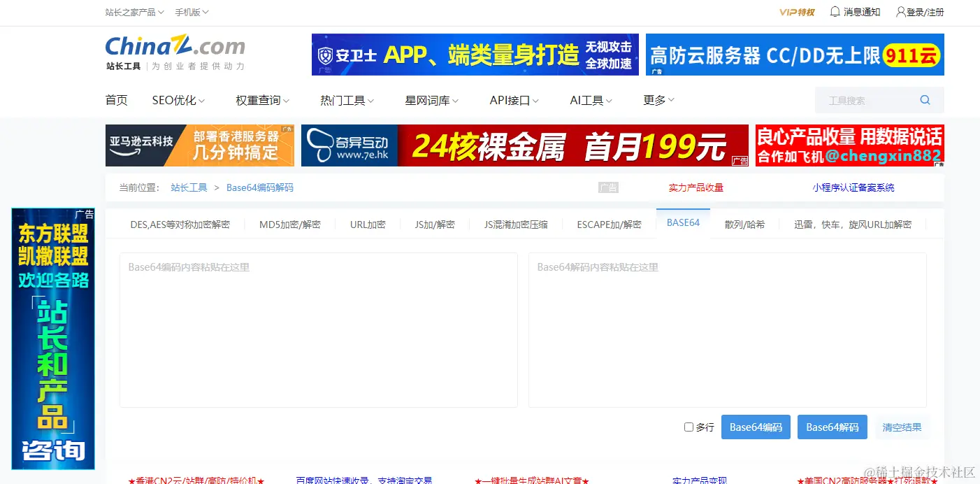The height and width of the screenshot is (484, 980).
Task: Click the Base64解码内容 text area
Action: pyautogui.click(x=728, y=330)
